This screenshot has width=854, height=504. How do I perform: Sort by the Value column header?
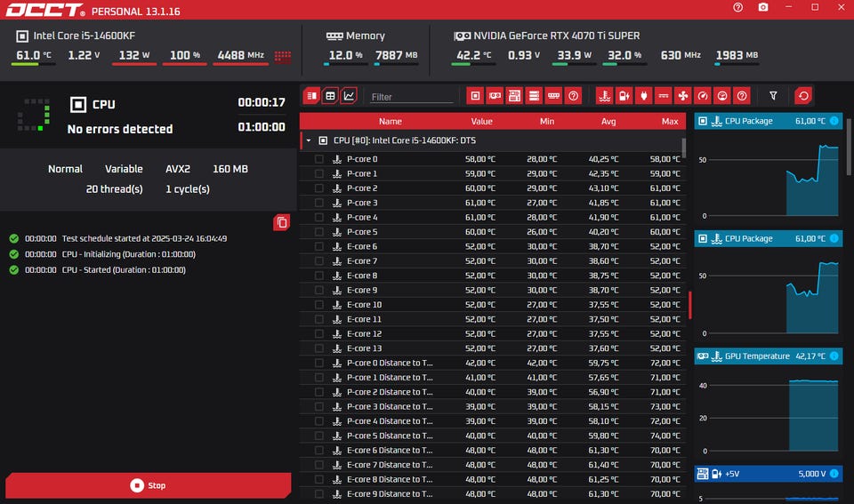pos(481,122)
